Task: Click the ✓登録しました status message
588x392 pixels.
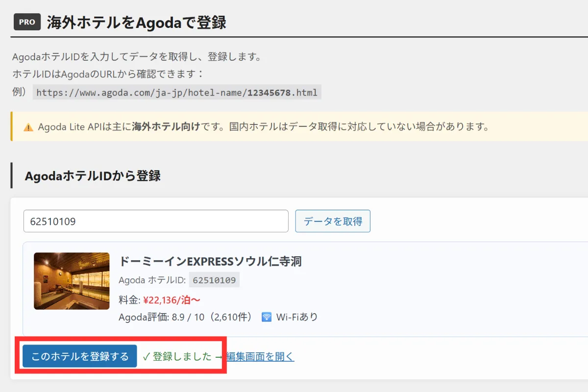Action: pos(177,357)
